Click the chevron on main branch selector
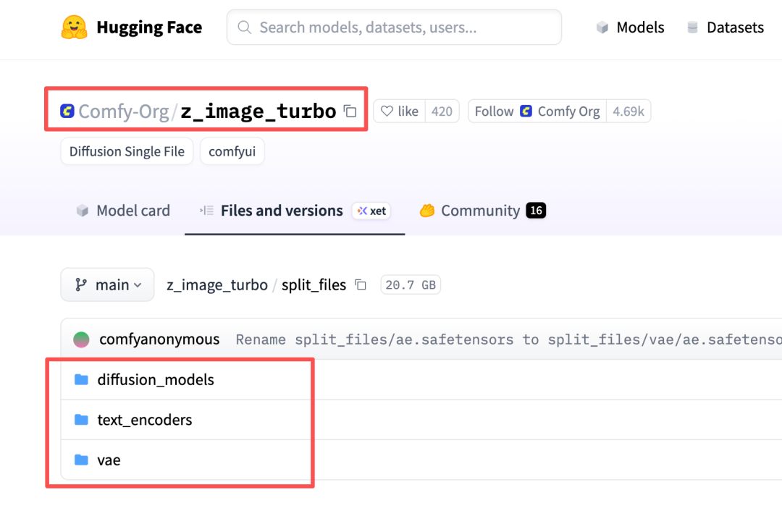This screenshot has width=782, height=532. click(x=138, y=285)
